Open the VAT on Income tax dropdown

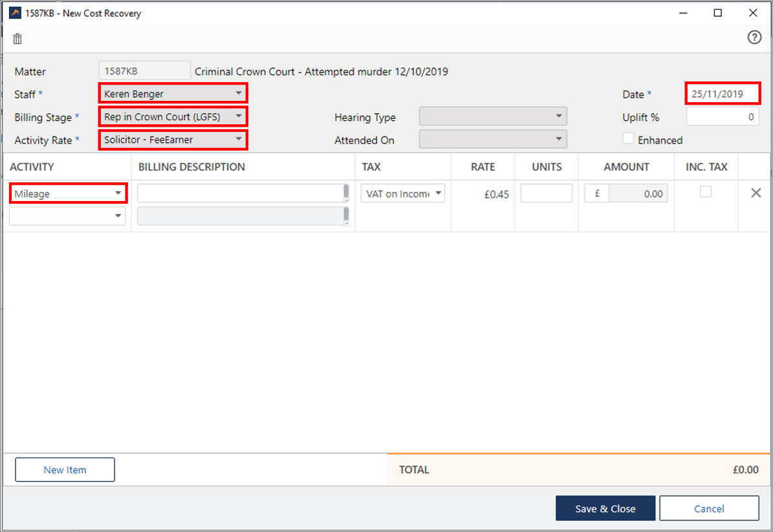point(402,193)
